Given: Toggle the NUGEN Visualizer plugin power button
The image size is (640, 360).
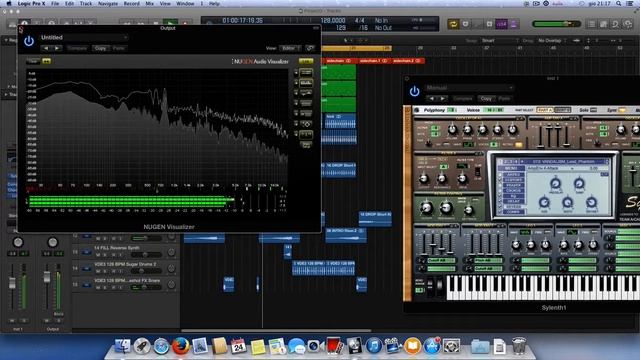Looking at the screenshot, I should [29, 41].
